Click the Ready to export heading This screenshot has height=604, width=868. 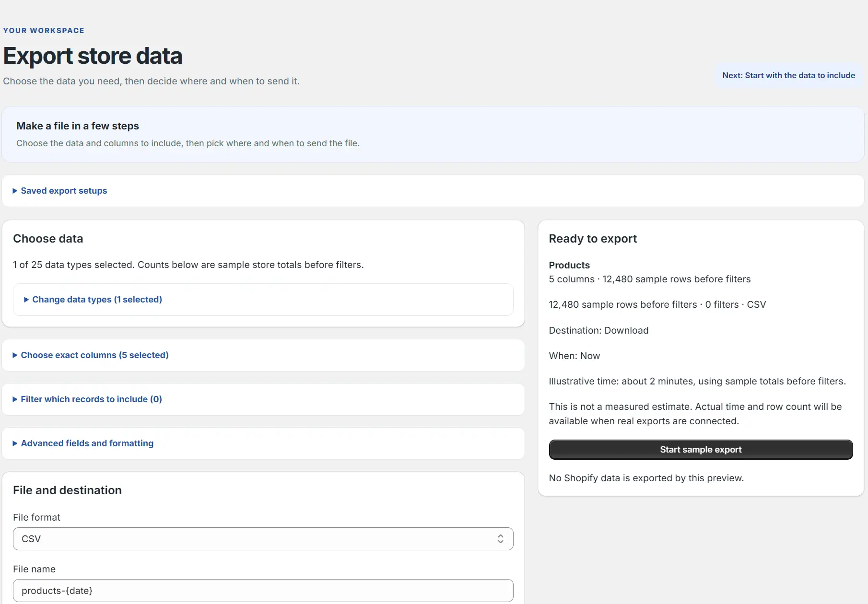pos(593,239)
